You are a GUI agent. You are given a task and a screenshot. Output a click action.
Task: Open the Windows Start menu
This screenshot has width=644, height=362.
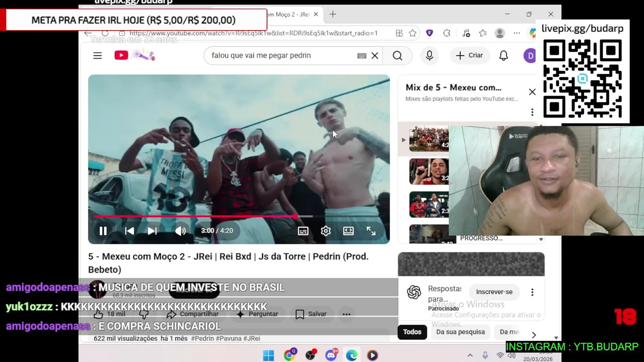tap(268, 355)
